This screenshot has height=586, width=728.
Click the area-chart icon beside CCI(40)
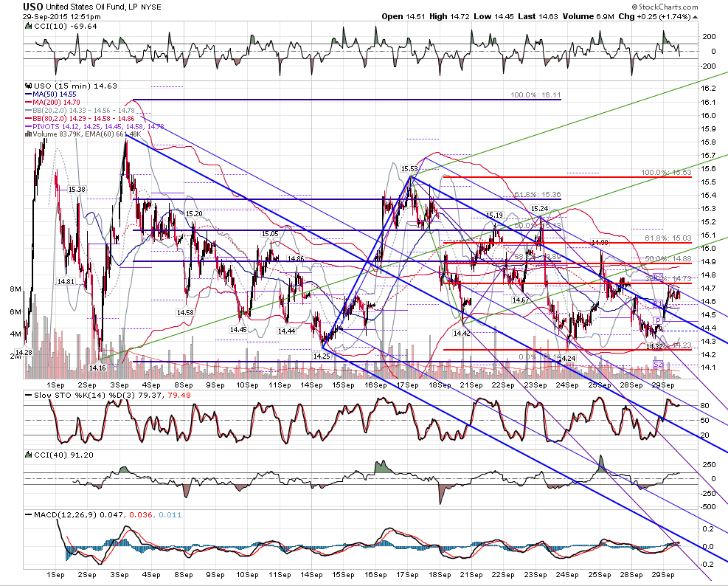pos(28,455)
